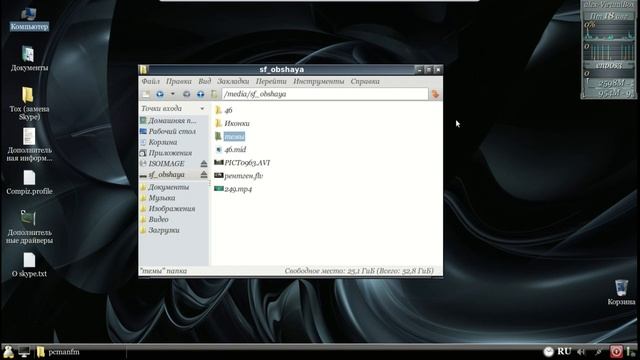Click the volume speaker tray icon
Screen dimensions: 640x360
click(x=581, y=352)
